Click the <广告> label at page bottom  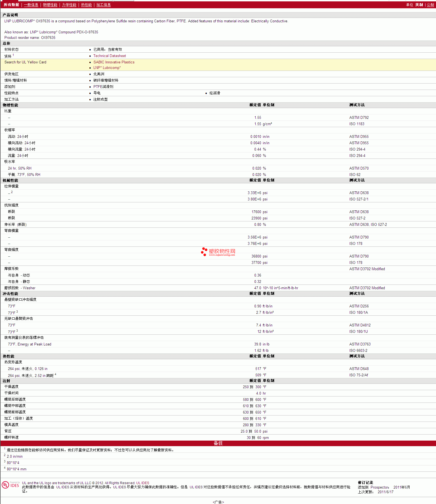pyautogui.click(x=218, y=502)
